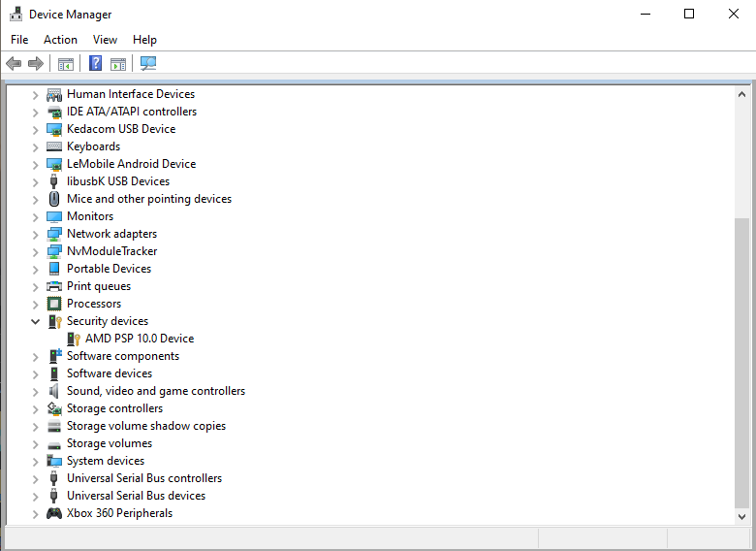Click the Print queues printer icon

54,286
